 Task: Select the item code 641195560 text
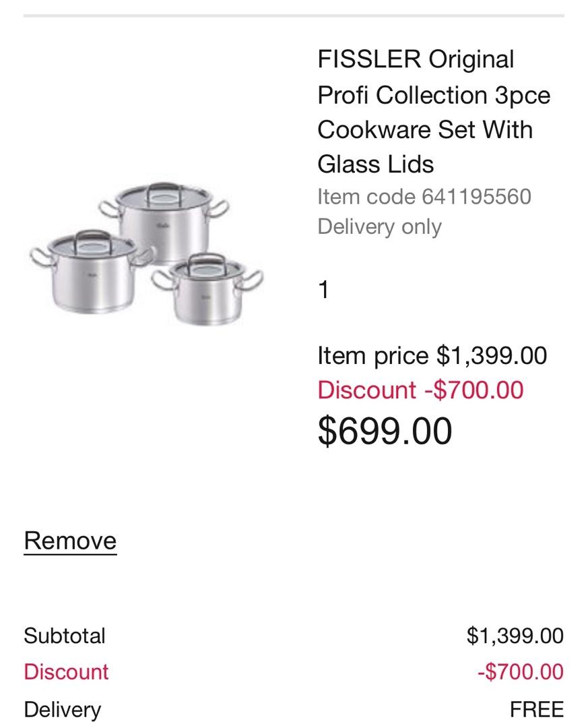[x=424, y=197]
